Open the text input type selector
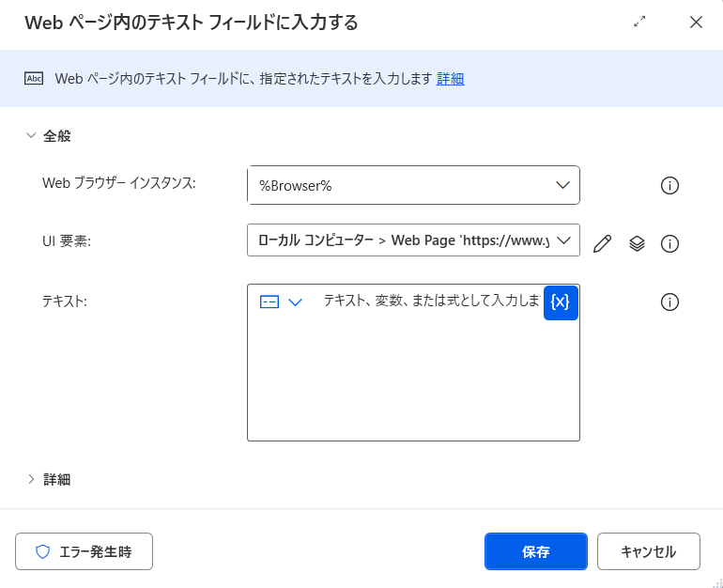The width and height of the screenshot is (723, 588). 281,302
